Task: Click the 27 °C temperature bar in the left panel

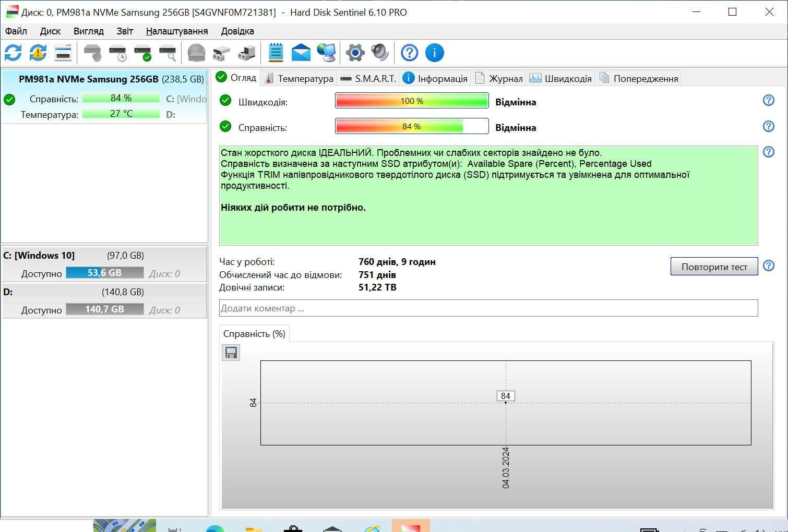Action: (x=121, y=114)
